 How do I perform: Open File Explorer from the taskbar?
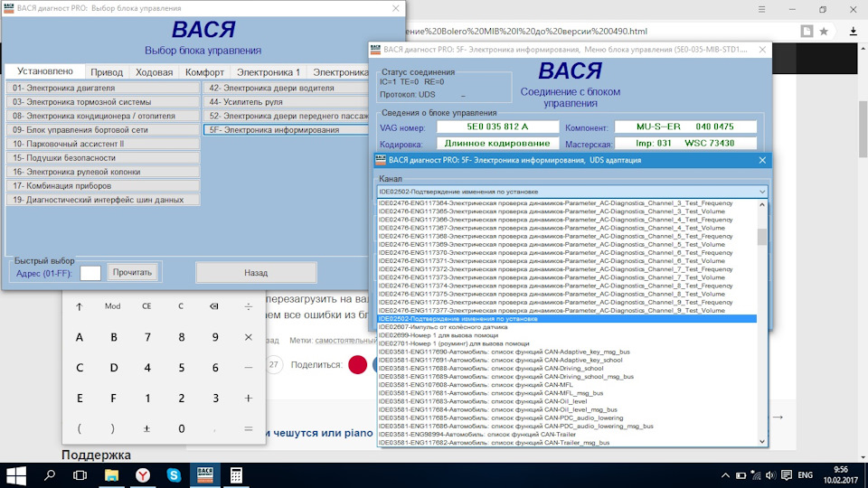(111, 475)
